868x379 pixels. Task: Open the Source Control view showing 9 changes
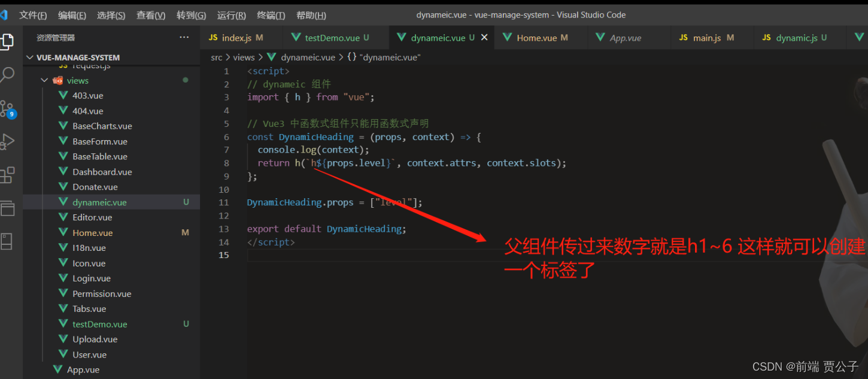pos(8,108)
